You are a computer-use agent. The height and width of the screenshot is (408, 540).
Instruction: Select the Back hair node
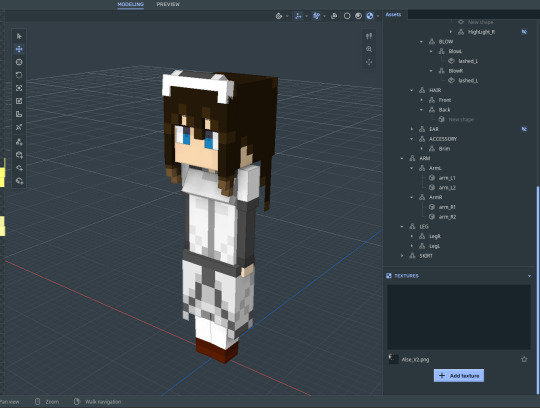point(444,110)
